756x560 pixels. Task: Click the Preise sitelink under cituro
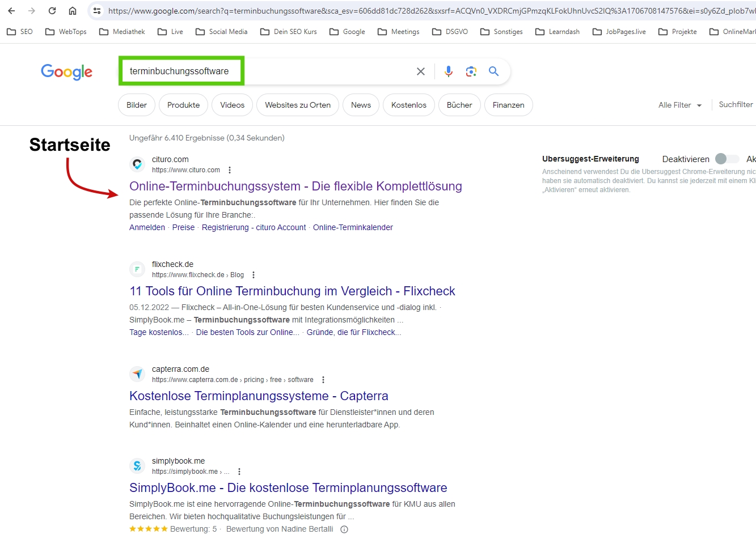click(x=183, y=227)
